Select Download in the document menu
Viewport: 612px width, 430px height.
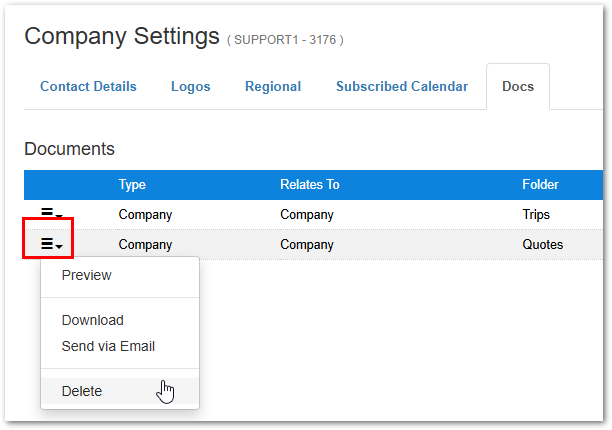point(93,320)
